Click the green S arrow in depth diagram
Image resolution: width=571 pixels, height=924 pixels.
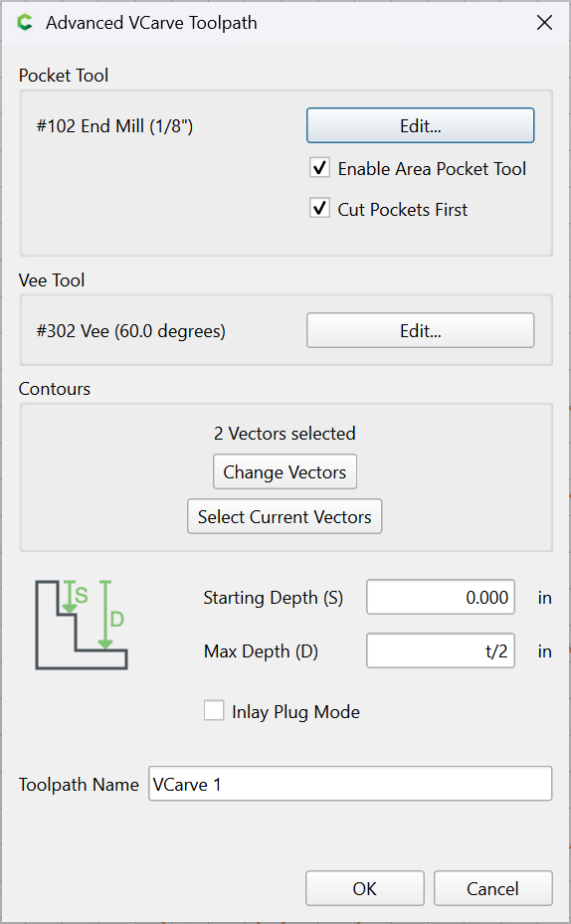[70, 597]
